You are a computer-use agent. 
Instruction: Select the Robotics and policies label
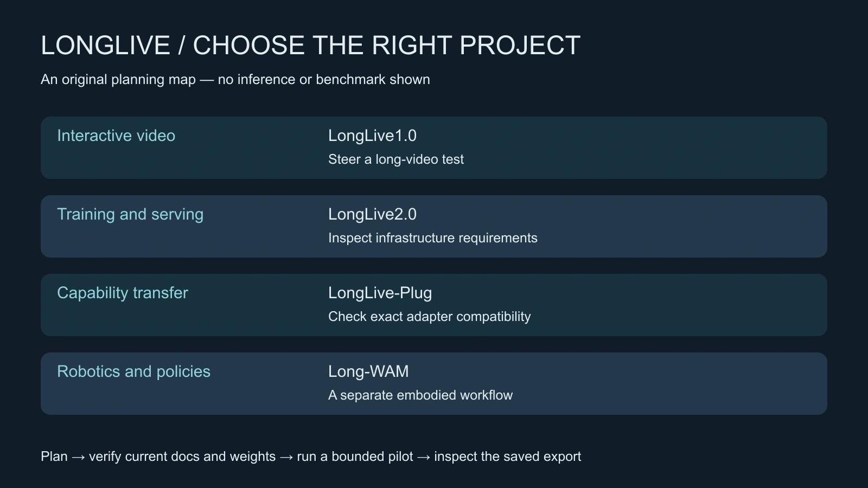pyautogui.click(x=133, y=371)
